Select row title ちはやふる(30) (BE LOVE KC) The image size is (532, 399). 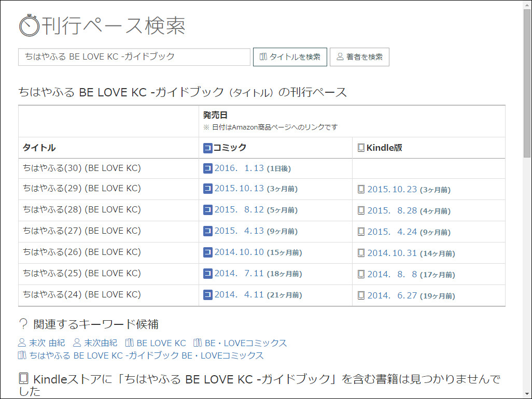click(x=82, y=168)
